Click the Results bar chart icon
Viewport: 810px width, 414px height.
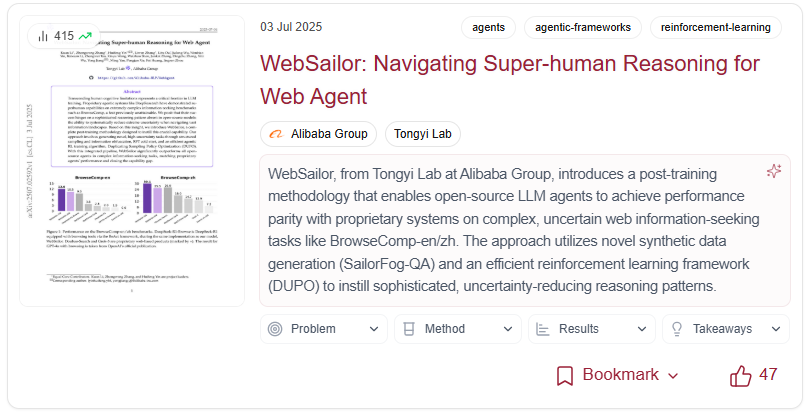pos(543,329)
